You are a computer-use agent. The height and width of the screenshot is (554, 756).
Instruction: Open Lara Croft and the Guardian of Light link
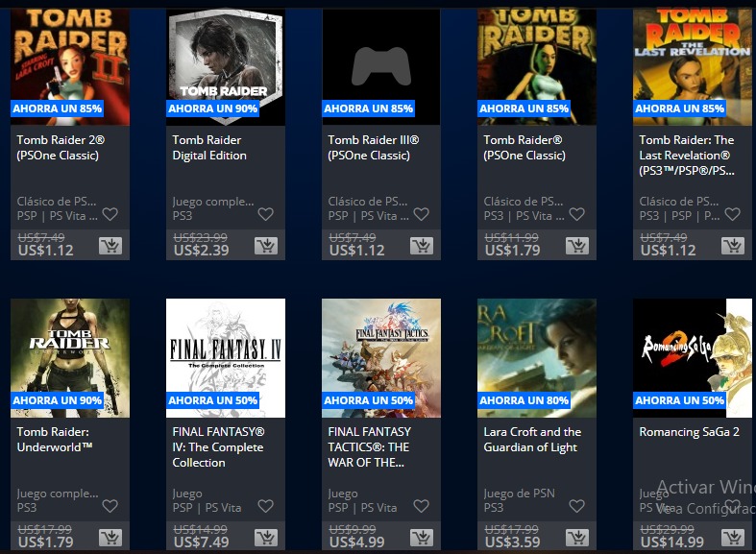[x=532, y=440]
